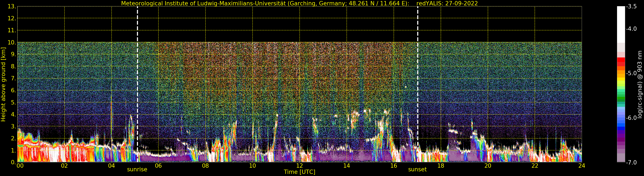This screenshot has width=644, height=176.
Task: Click the '9.' height axis tick label
Action: pyautogui.click(x=13, y=54)
